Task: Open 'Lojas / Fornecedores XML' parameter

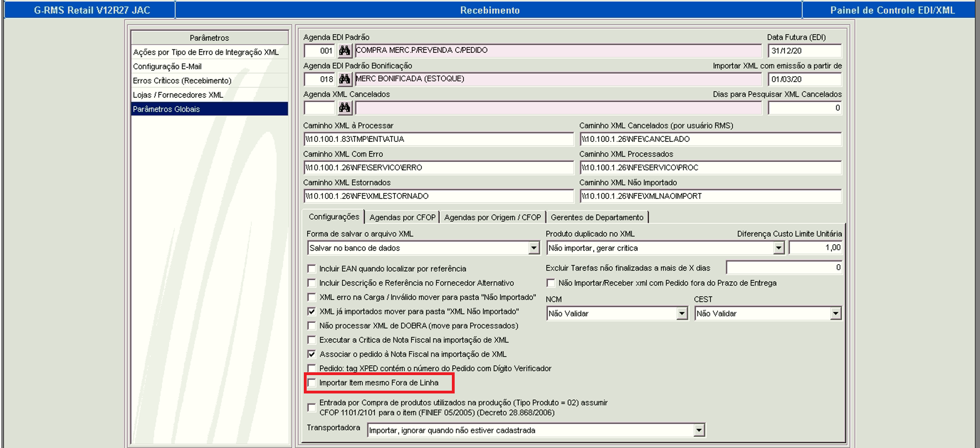Action: pyautogui.click(x=210, y=95)
